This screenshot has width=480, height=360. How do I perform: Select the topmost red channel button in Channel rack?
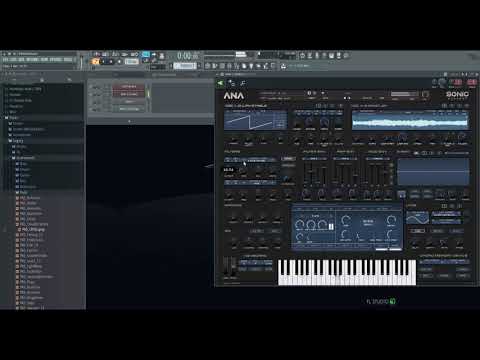[x=129, y=87]
